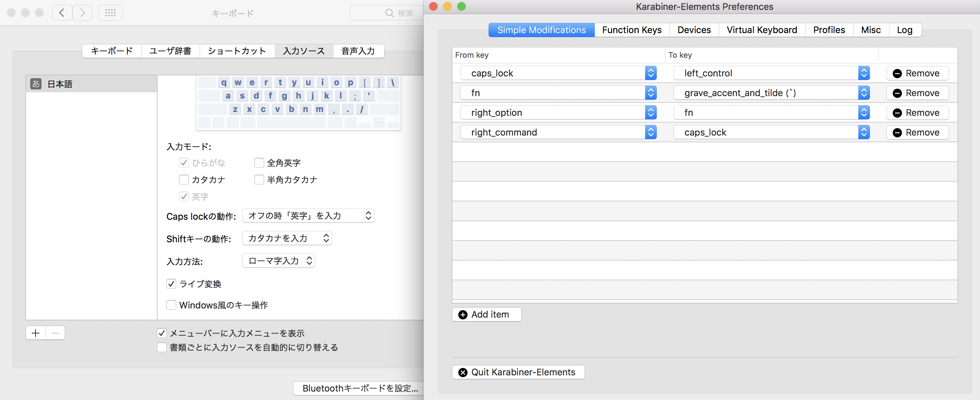Click Add item in Karabiner
The width and height of the screenshot is (980, 400).
(486, 314)
